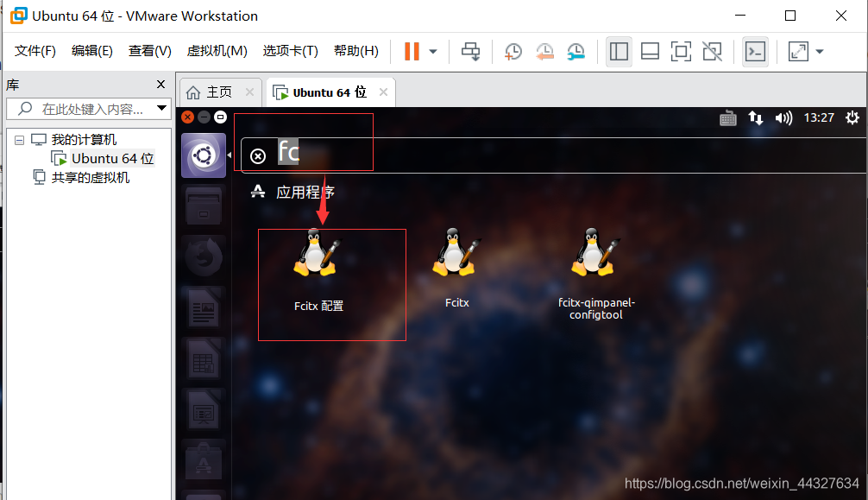Close the Ubuntu 64 位 tab
The height and width of the screenshot is (500, 868).
pyautogui.click(x=383, y=92)
